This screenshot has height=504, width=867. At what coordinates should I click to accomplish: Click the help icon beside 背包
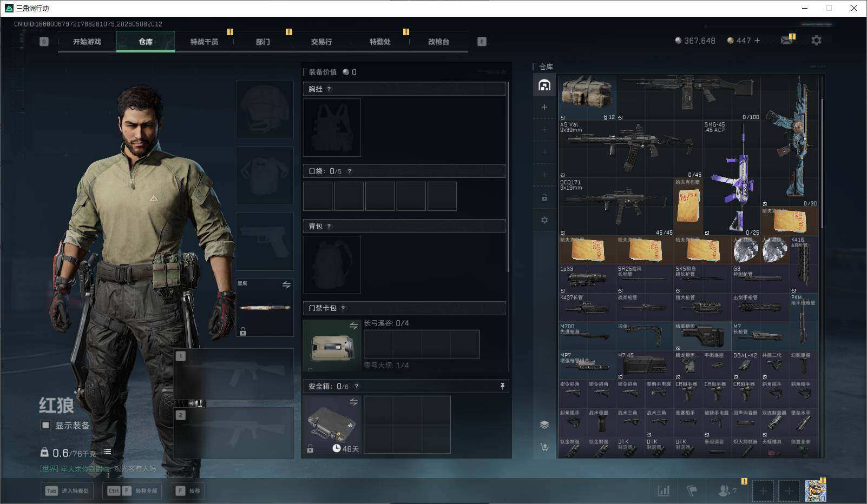coord(329,227)
